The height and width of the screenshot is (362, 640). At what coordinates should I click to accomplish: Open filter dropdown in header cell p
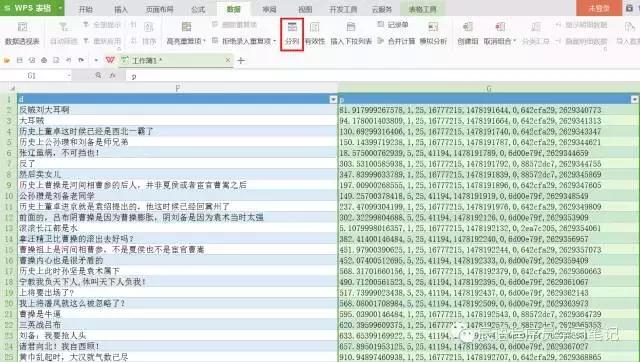click(x=635, y=99)
